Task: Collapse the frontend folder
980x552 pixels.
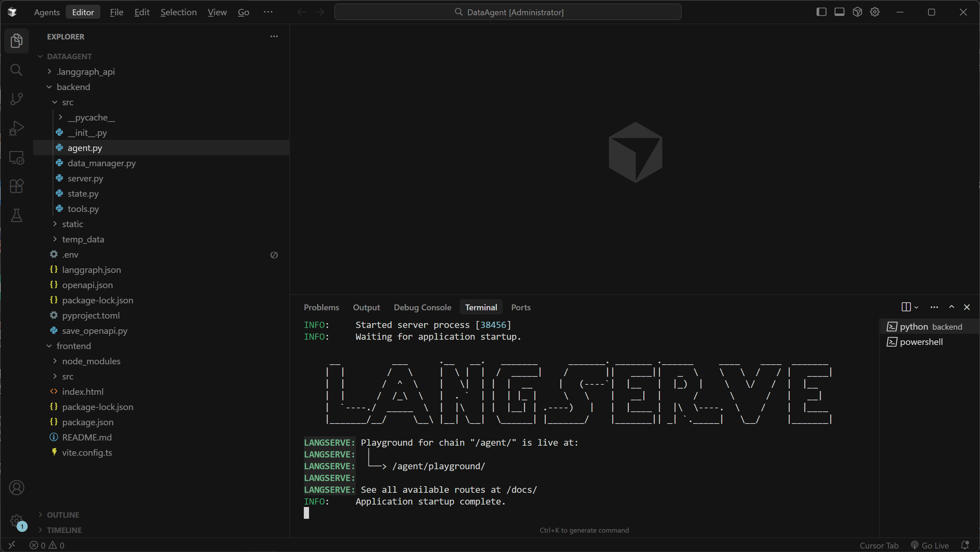Action: [161, 346]
